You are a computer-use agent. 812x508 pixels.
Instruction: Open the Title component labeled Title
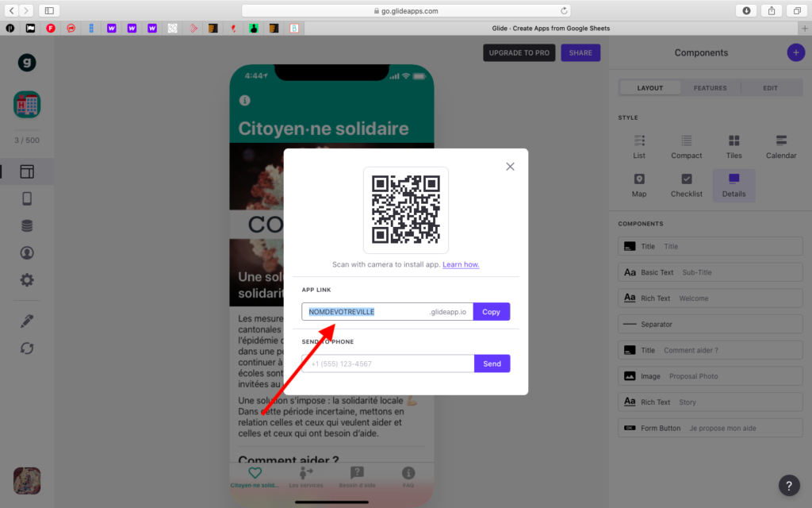pos(710,246)
